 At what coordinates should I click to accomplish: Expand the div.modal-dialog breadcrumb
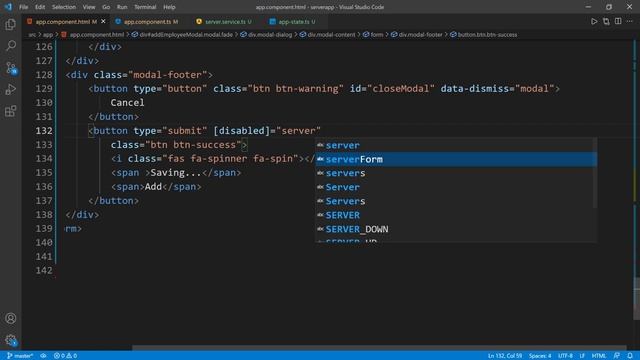tap(266, 35)
